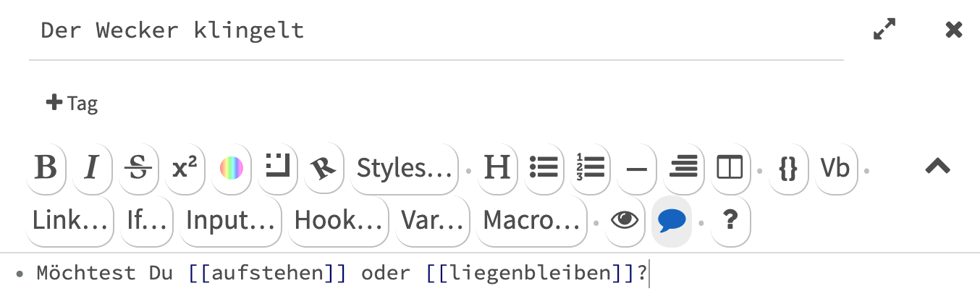Insert columns with the split panel icon
Screen dimensions: 980x307
point(729,169)
